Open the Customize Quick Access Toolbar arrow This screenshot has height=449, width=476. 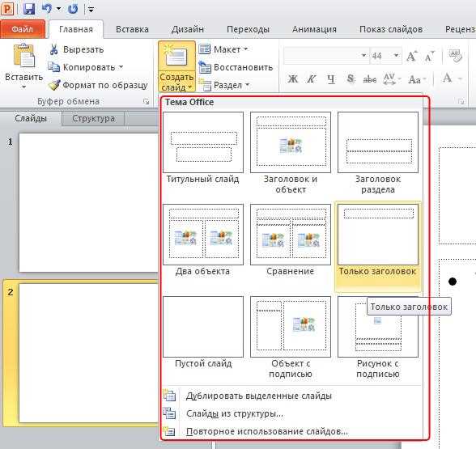point(91,10)
